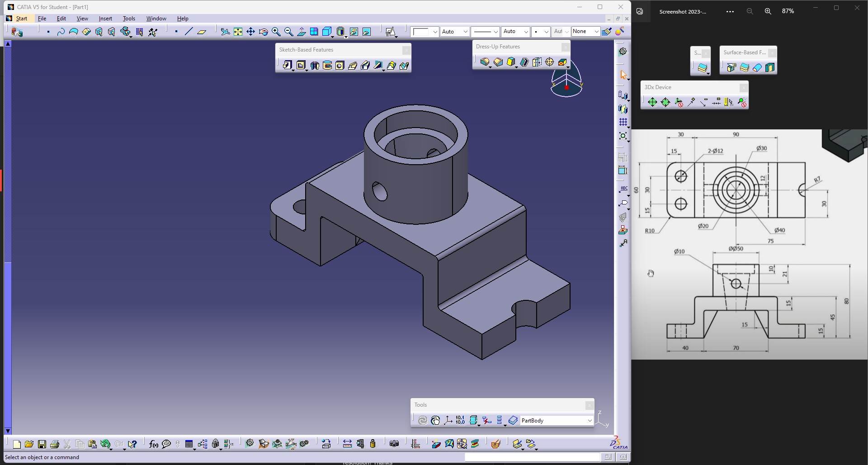This screenshot has width=868, height=465.
Task: Select the Groove tool in Sketch-Based Features
Action: 327,65
